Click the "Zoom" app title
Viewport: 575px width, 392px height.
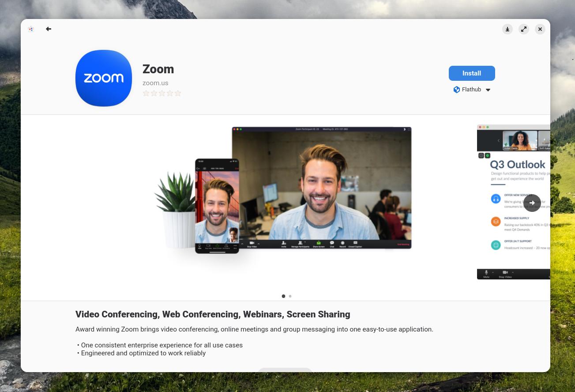(158, 69)
